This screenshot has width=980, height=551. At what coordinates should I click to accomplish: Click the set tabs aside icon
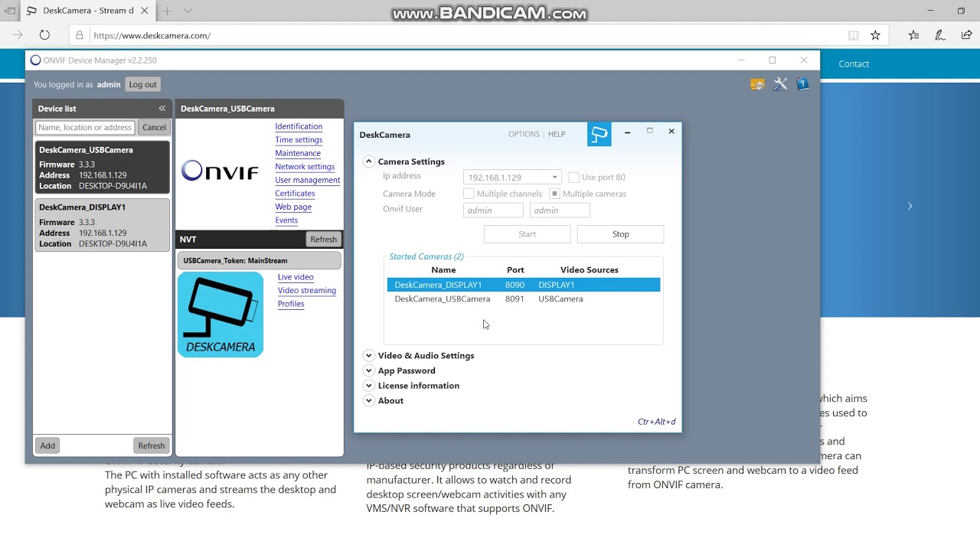click(x=10, y=11)
